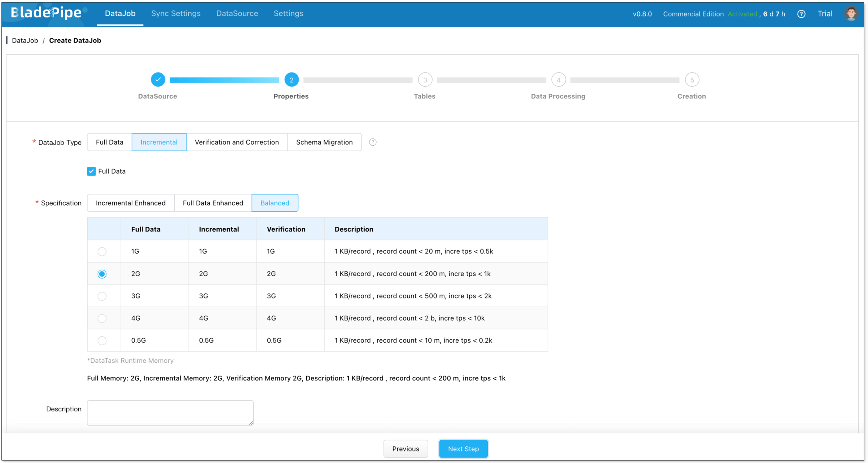Viewport: 868px width, 463px height.
Task: Select the 4G specification radio button
Action: 102,318
